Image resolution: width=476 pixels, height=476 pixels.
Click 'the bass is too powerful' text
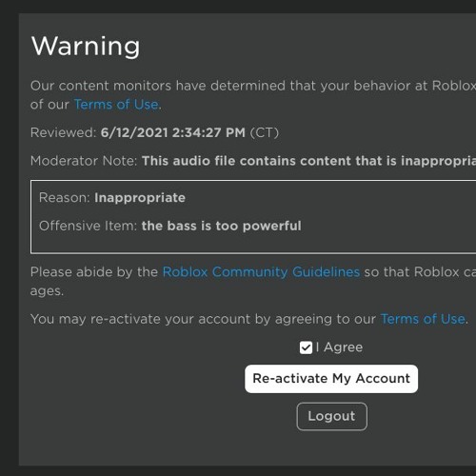pyautogui.click(x=222, y=226)
